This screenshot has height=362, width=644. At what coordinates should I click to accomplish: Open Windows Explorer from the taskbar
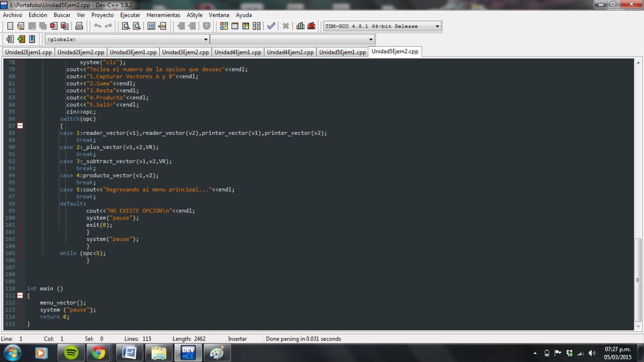(158, 353)
